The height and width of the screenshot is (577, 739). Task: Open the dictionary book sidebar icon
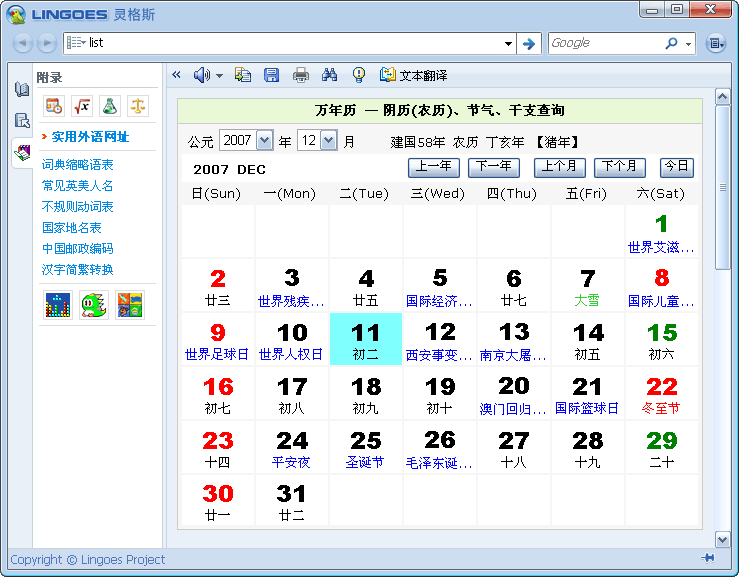coord(21,89)
